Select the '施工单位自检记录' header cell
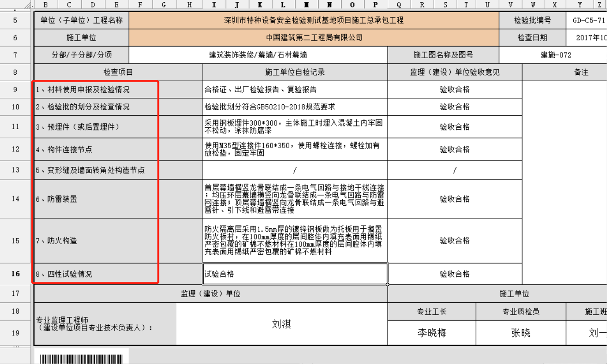 pos(295,72)
